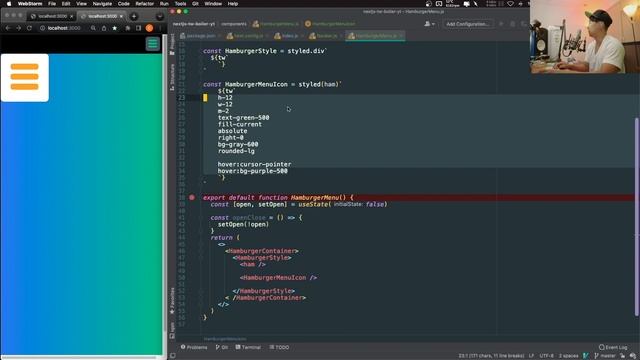This screenshot has height=360, width=640.
Task: Click the large orange hamburger icon on webpage
Action: [x=24, y=77]
